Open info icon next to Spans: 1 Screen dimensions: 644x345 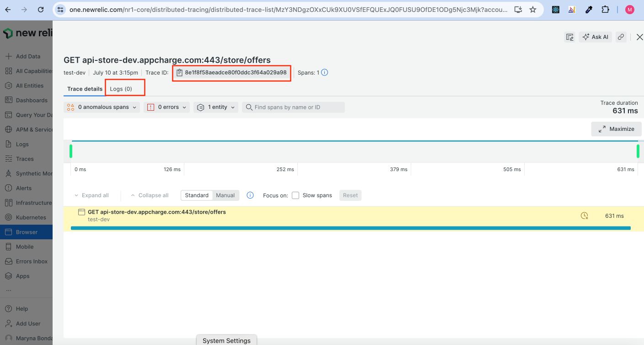pyautogui.click(x=325, y=72)
